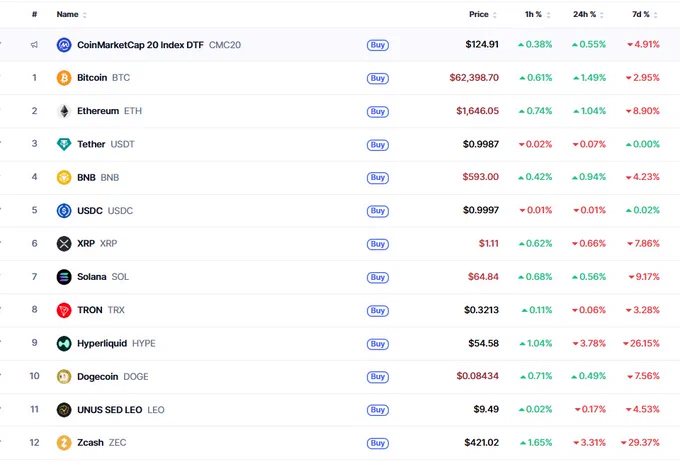This screenshot has height=462, width=680.
Task: Open the Bitcoin BTC name link
Action: [x=104, y=78]
